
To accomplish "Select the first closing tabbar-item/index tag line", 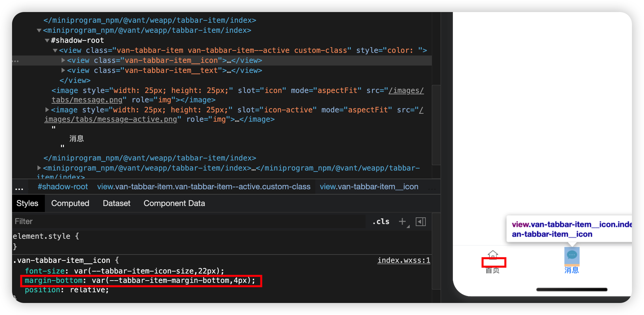I will click(150, 20).
